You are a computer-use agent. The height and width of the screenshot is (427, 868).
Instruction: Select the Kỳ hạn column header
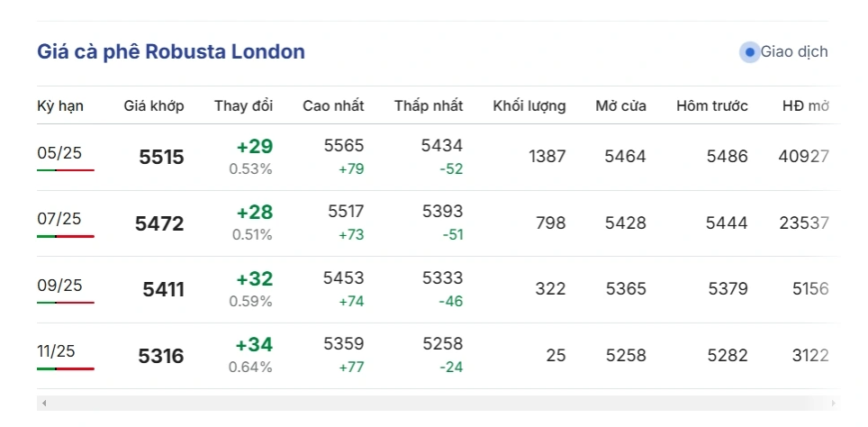60,106
